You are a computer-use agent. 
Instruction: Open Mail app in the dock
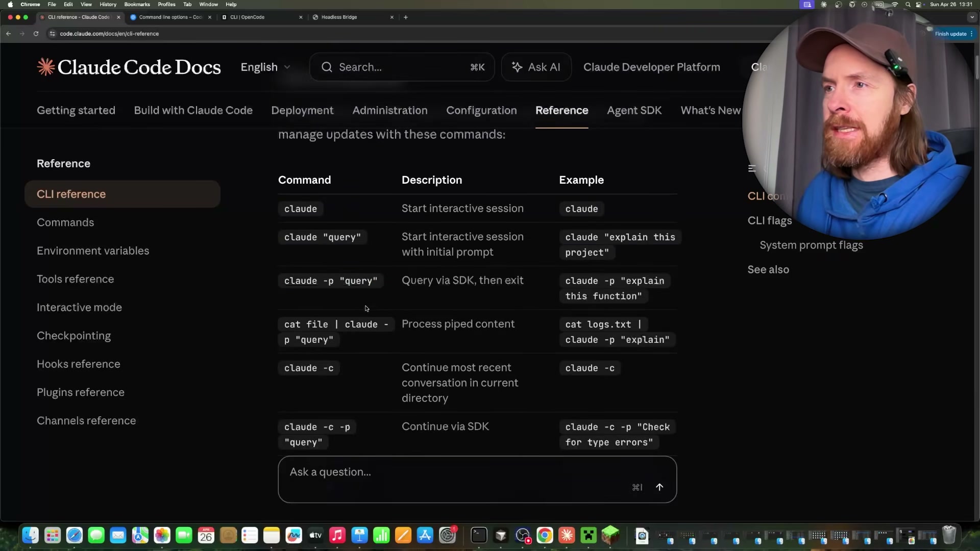point(118,535)
